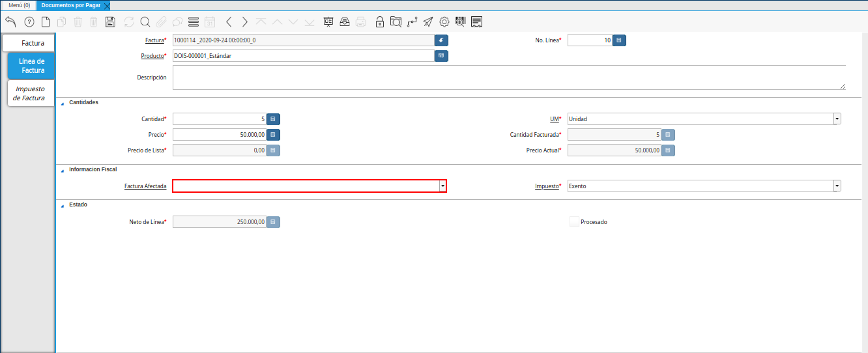Open calculator button next to Cantidad
The height and width of the screenshot is (353, 868).
[x=274, y=119]
